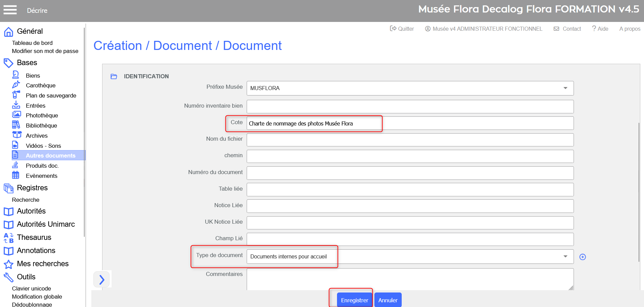Click the Quitter link
The image size is (644, 307).
pyautogui.click(x=402, y=29)
